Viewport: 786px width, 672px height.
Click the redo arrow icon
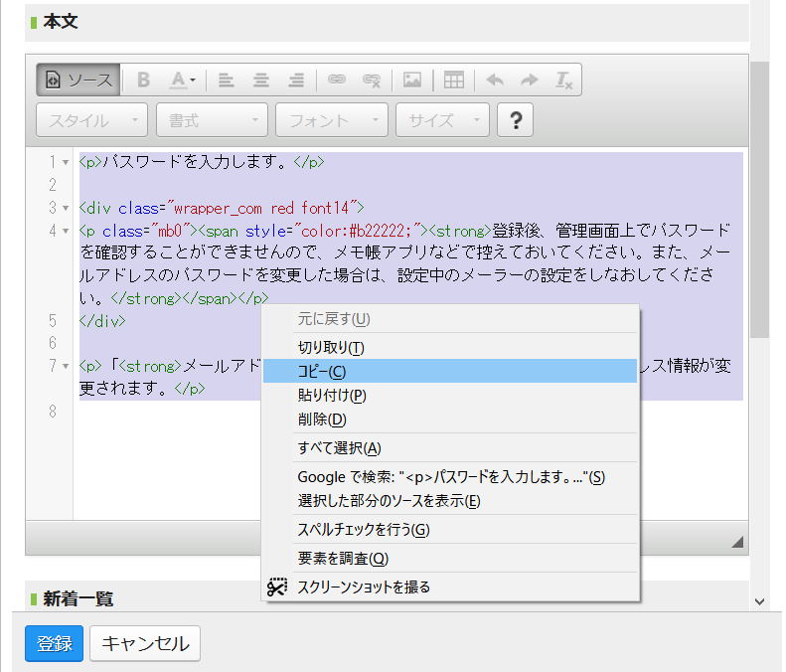click(x=530, y=80)
